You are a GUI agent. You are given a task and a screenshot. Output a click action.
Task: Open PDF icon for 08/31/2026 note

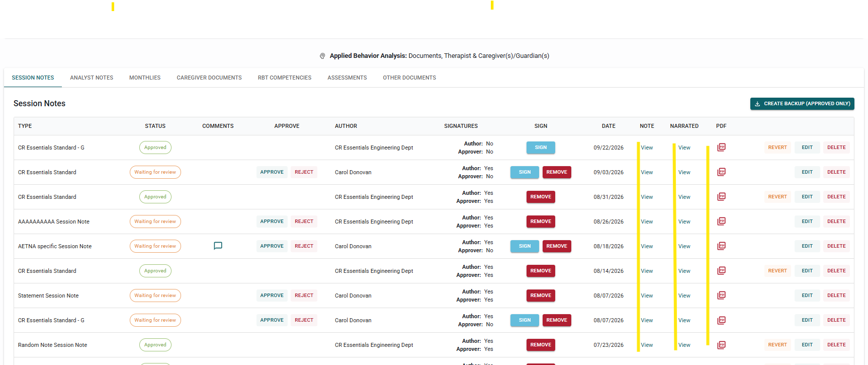721,197
